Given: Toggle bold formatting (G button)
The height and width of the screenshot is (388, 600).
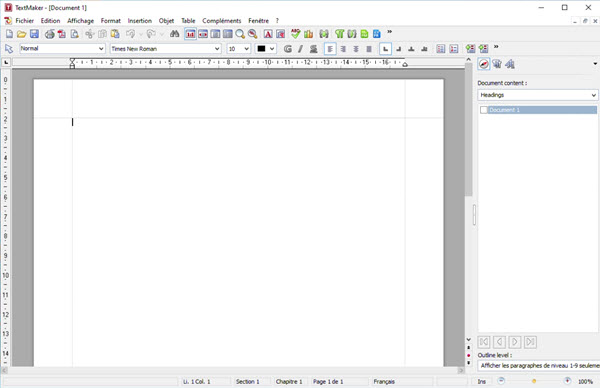Looking at the screenshot, I should (x=288, y=49).
